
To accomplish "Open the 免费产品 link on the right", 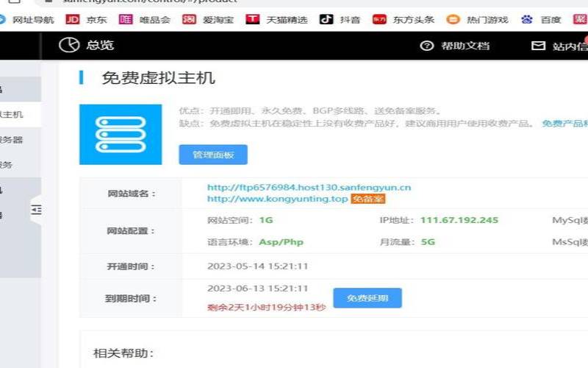I will (x=564, y=124).
